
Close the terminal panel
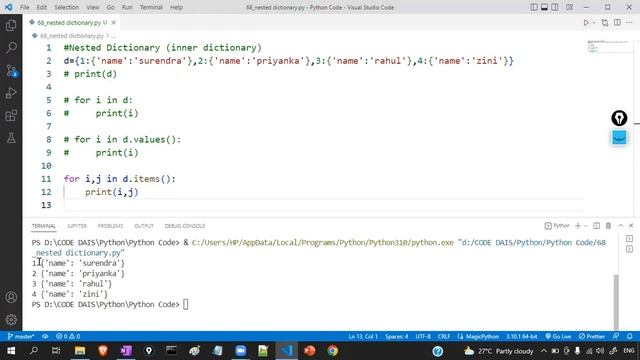[x=631, y=226]
